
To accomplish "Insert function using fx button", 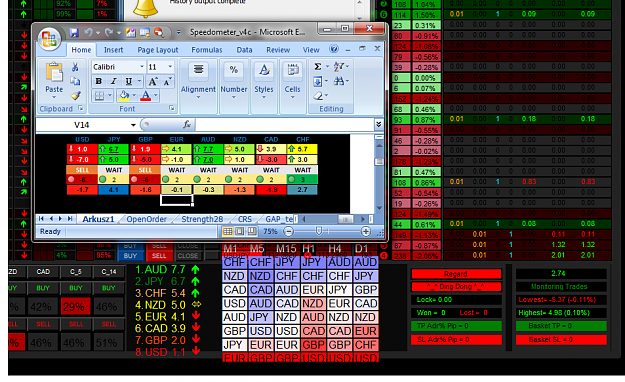I will click(x=187, y=124).
